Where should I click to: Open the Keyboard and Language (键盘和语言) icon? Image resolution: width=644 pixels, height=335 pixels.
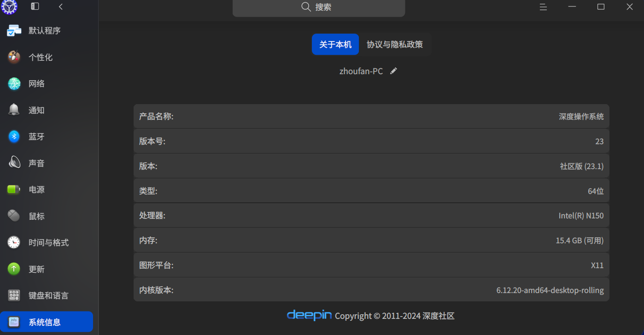coord(14,295)
